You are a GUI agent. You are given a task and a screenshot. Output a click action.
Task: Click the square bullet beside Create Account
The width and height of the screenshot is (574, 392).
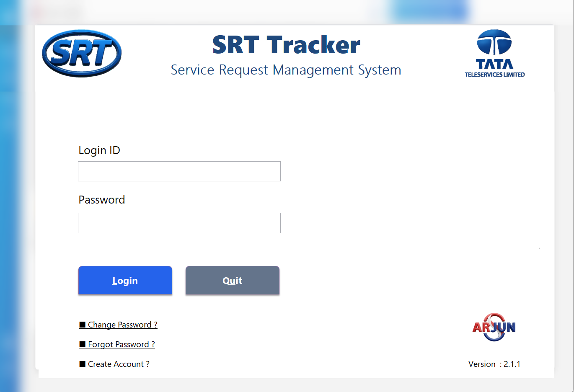tap(82, 364)
